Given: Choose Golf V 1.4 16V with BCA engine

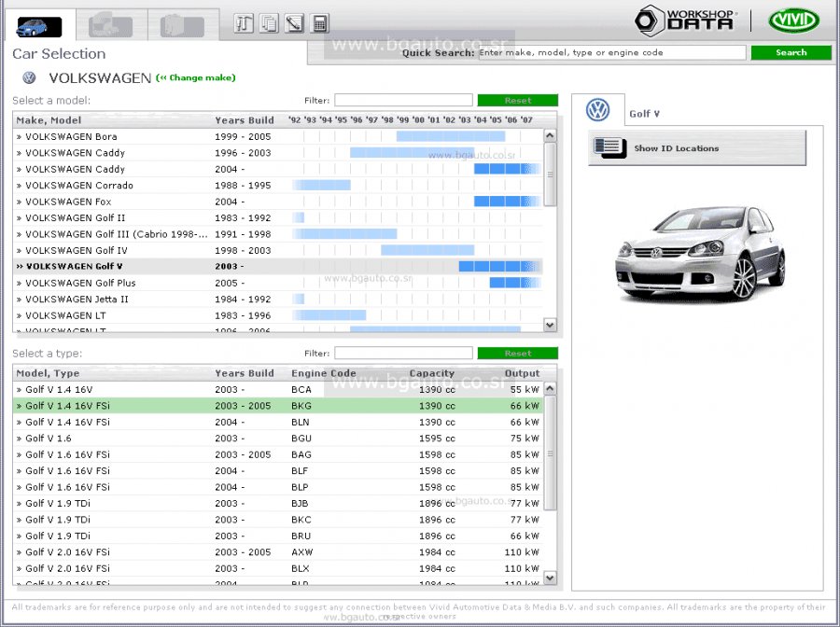Looking at the screenshot, I should 277,389.
